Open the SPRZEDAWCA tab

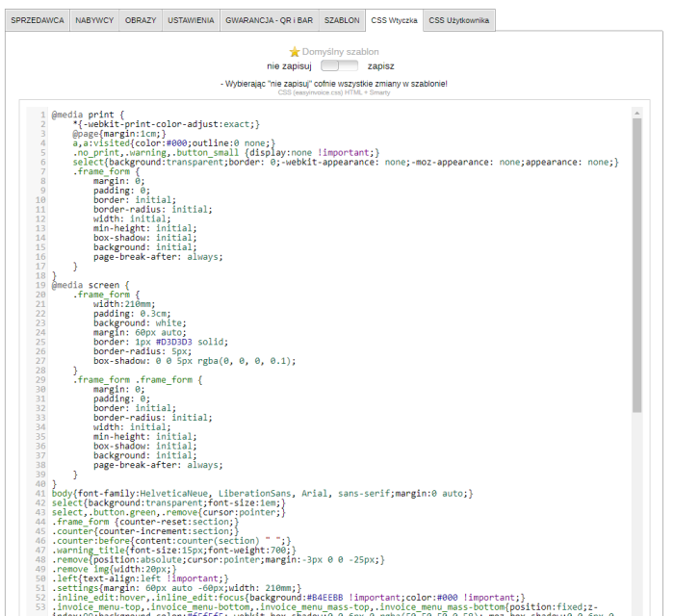(x=38, y=20)
